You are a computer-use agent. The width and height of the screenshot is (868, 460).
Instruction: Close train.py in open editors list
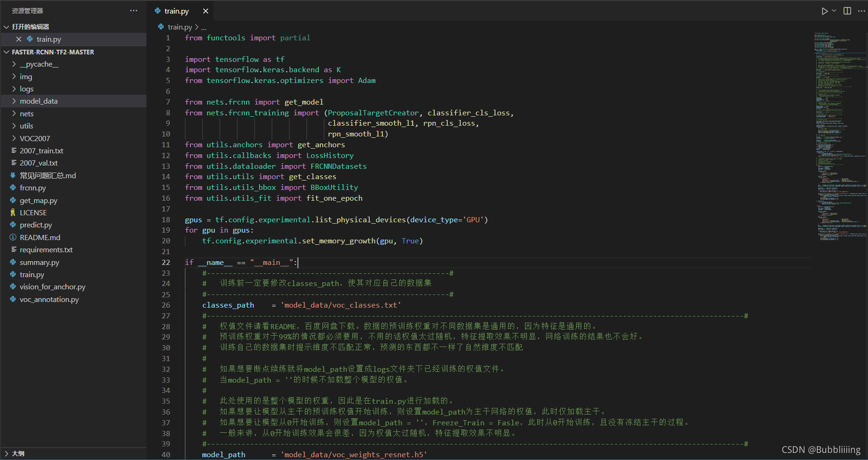pos(19,39)
